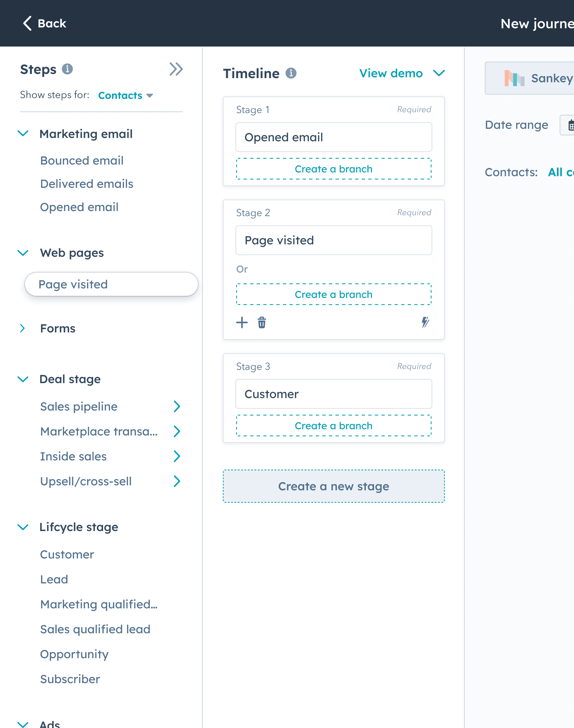The width and height of the screenshot is (574, 728).
Task: Create a branch in Stage 1
Action: coord(333,169)
